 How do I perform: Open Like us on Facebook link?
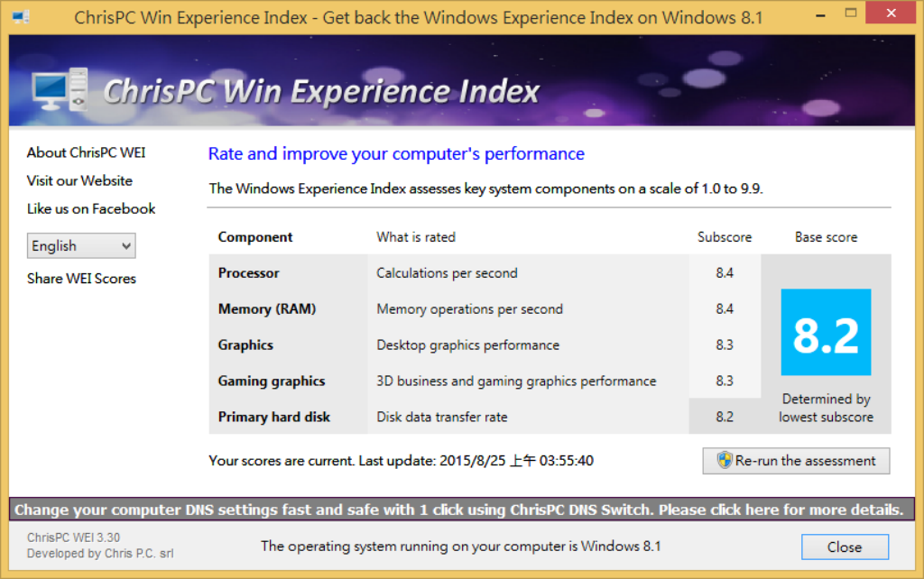click(91, 209)
